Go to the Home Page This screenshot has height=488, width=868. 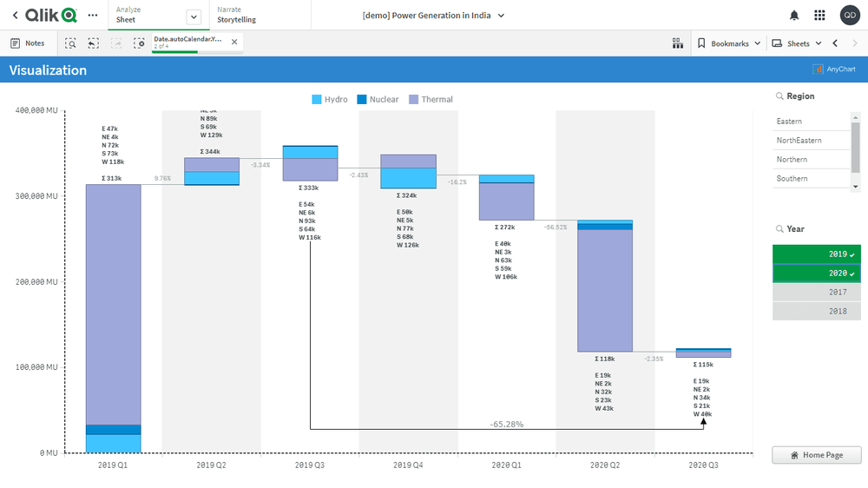[816, 455]
